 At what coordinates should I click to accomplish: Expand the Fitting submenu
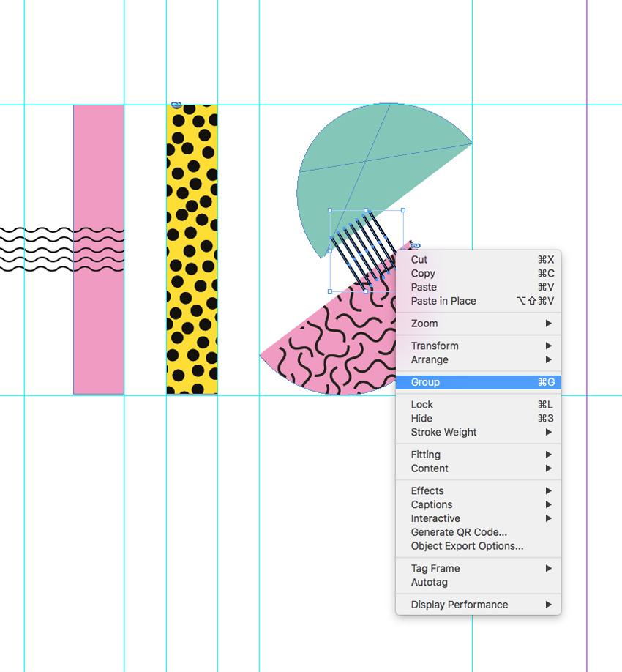[478, 455]
